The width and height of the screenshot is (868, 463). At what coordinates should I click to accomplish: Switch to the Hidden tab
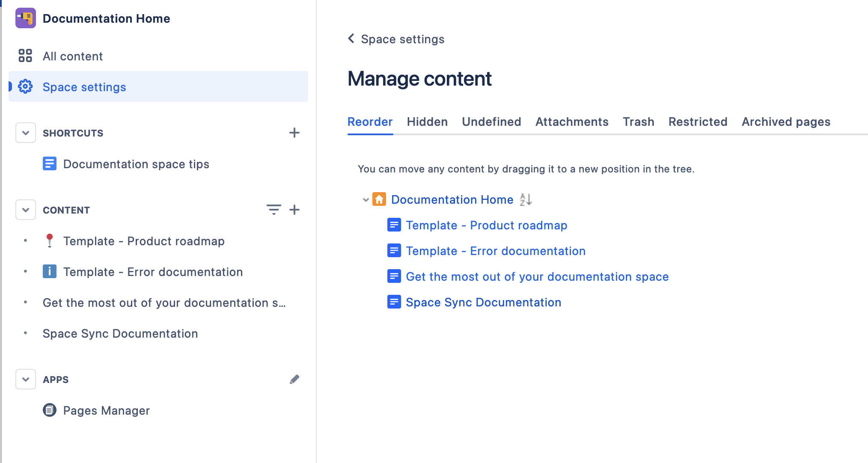pyautogui.click(x=427, y=122)
